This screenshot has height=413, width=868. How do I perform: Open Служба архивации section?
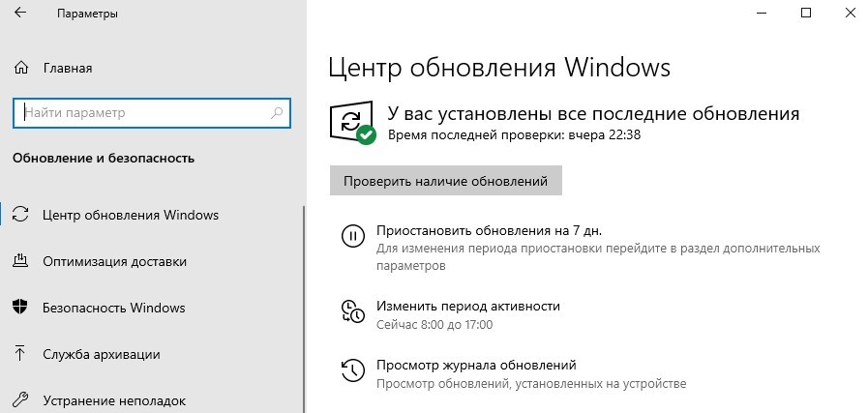click(x=102, y=354)
